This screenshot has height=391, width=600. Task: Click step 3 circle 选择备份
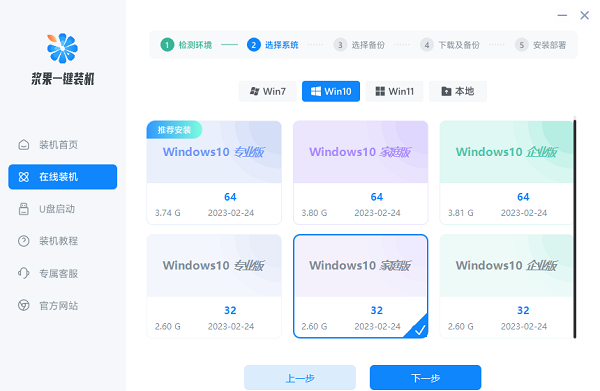pos(340,45)
